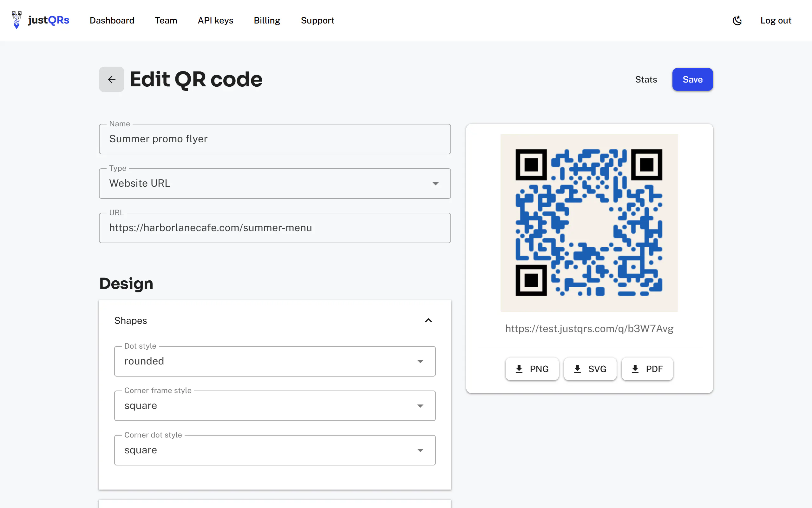Click the justQRs brand name

click(x=49, y=20)
